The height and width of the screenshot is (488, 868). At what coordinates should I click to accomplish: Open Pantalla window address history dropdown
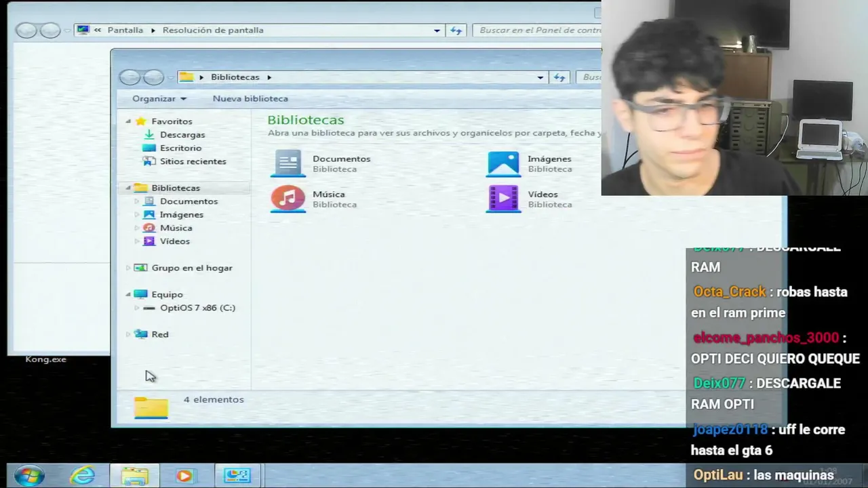437,30
